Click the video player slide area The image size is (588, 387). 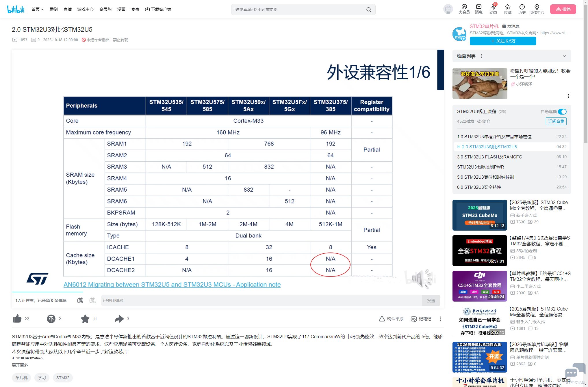point(228,170)
